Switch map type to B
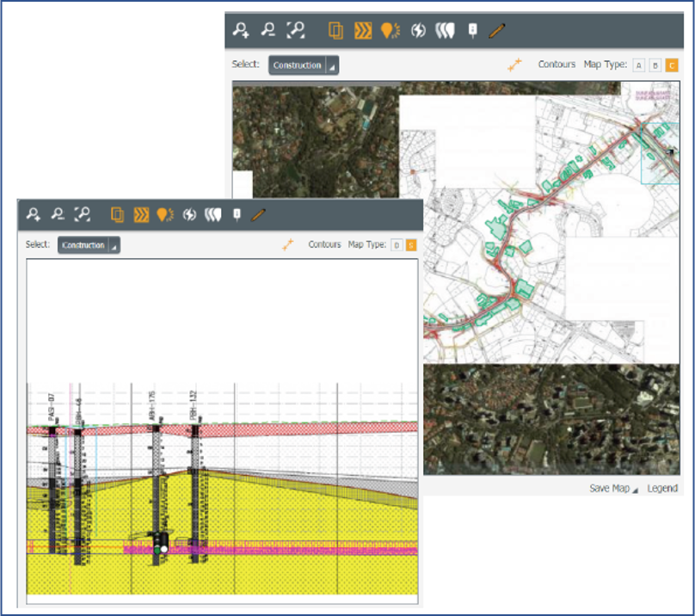Viewport: 695px width, 616px height. tap(655, 65)
